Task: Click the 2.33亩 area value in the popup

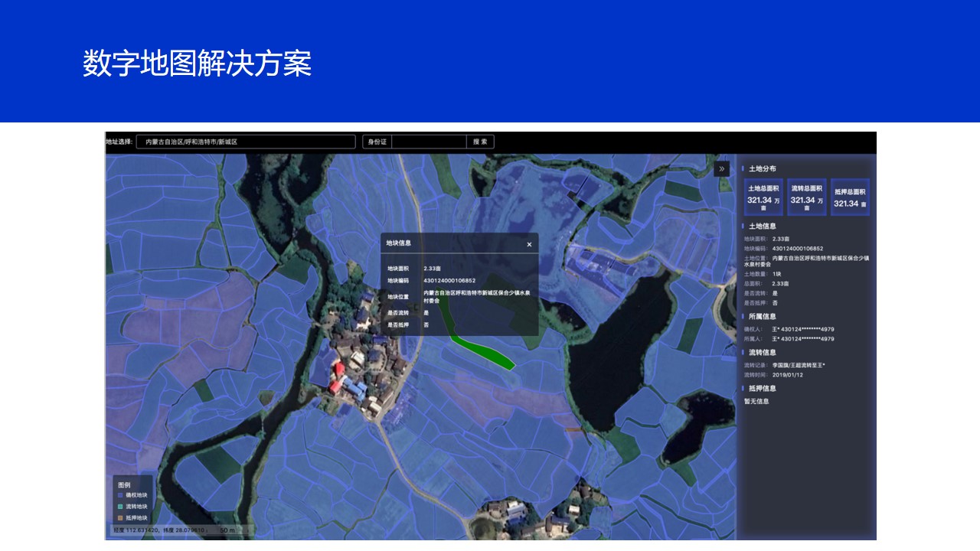Action: click(432, 269)
